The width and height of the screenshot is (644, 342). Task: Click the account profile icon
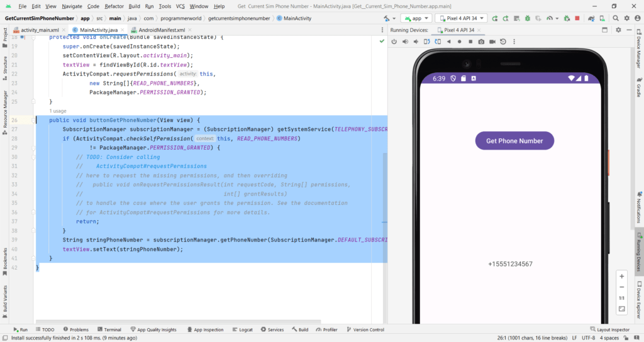pos(638,18)
